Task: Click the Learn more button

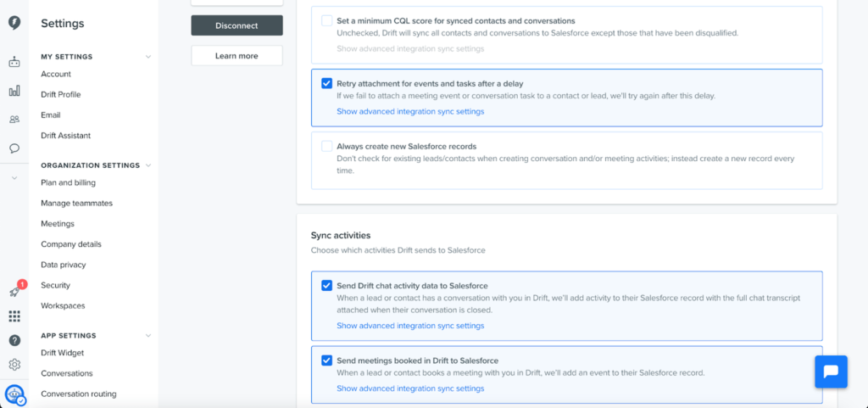Action: click(x=237, y=55)
